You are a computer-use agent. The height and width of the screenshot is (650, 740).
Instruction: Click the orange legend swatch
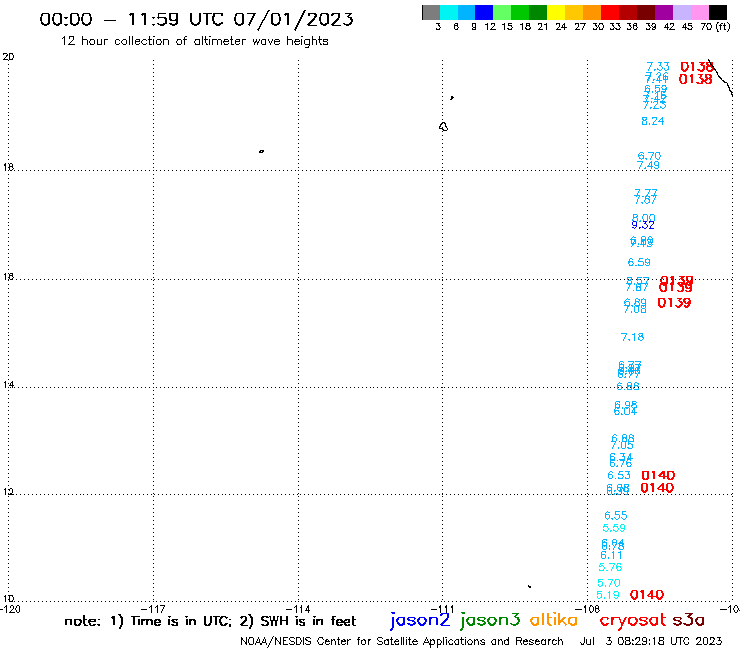pos(592,12)
